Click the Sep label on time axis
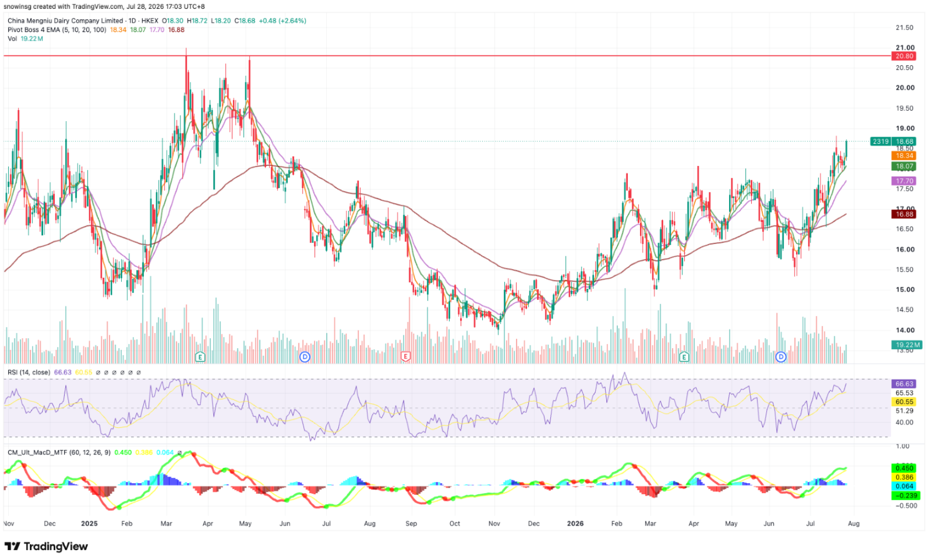 coord(411,523)
